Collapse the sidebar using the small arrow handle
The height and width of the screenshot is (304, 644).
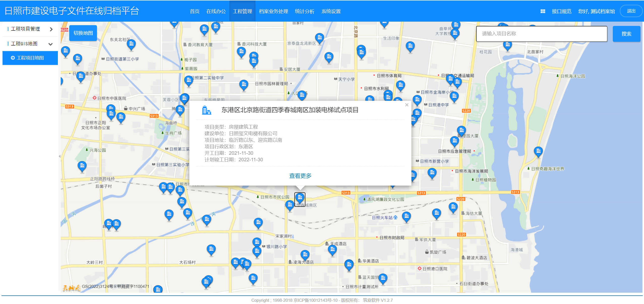coord(59,156)
